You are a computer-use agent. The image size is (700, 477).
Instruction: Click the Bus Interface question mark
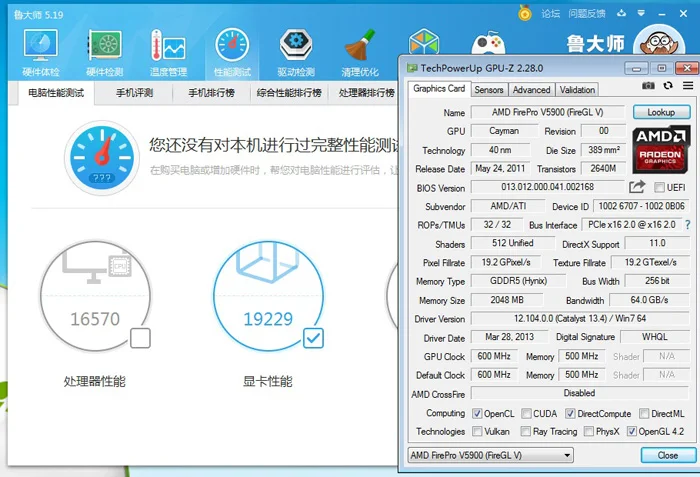pyautogui.click(x=688, y=225)
